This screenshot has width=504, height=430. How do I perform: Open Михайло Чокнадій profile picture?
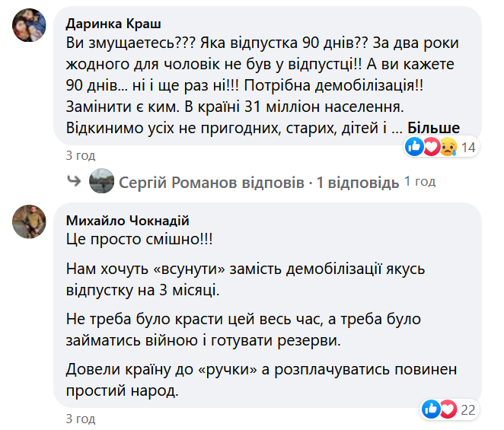pos(29,220)
